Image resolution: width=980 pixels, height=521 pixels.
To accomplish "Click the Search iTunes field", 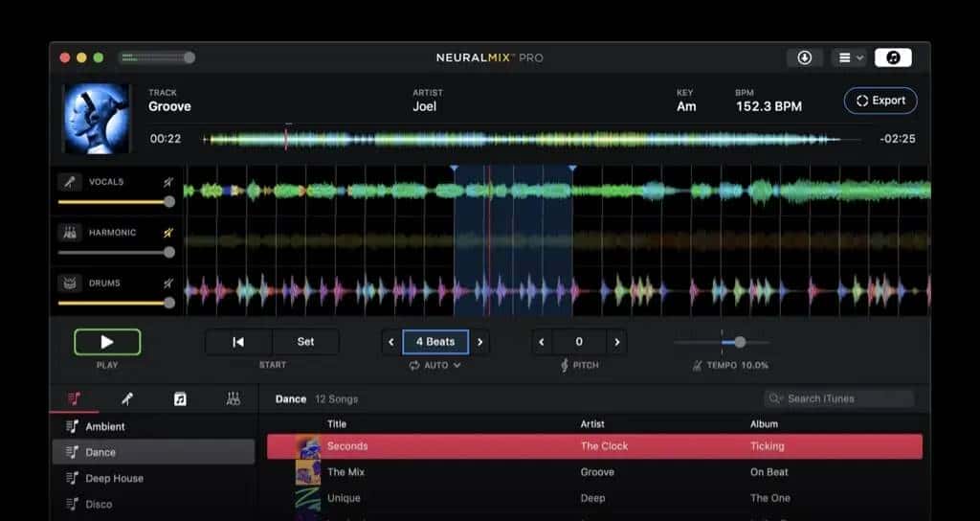I will (x=839, y=398).
